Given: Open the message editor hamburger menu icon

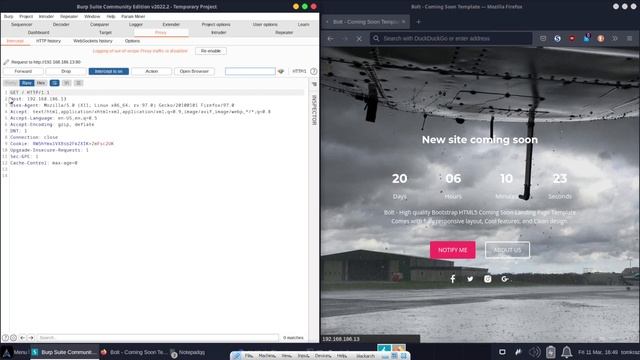Looking at the screenshot, I should pyautogui.click(x=79, y=83).
